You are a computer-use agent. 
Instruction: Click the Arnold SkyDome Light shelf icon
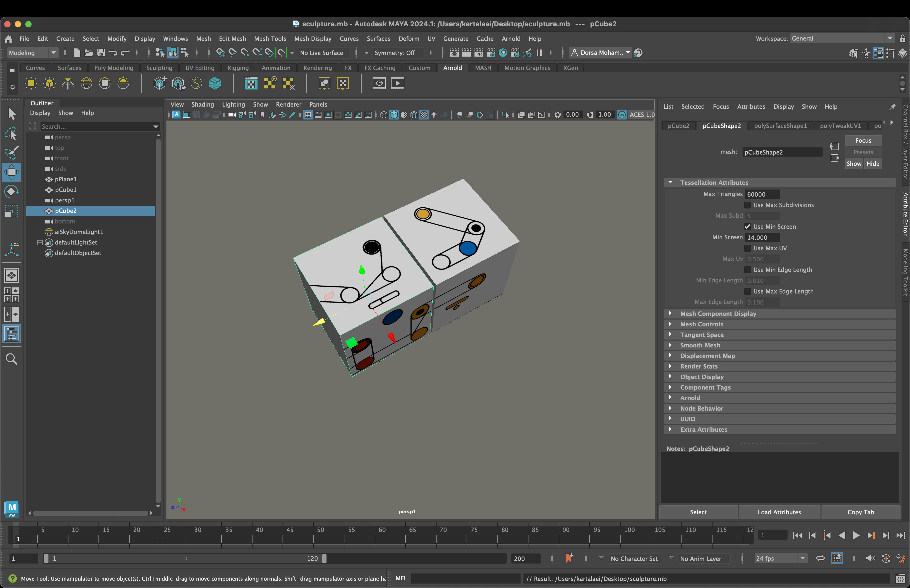click(x=86, y=83)
